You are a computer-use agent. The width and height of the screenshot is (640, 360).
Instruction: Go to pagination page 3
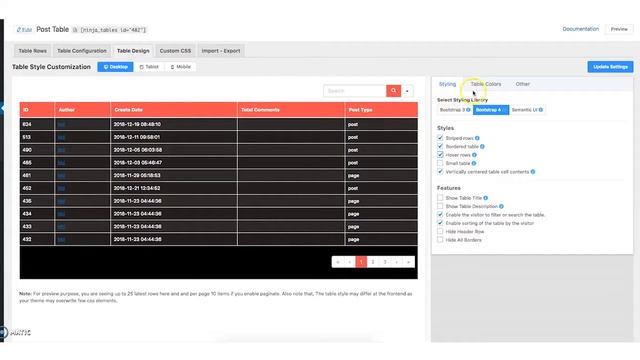[385, 262]
